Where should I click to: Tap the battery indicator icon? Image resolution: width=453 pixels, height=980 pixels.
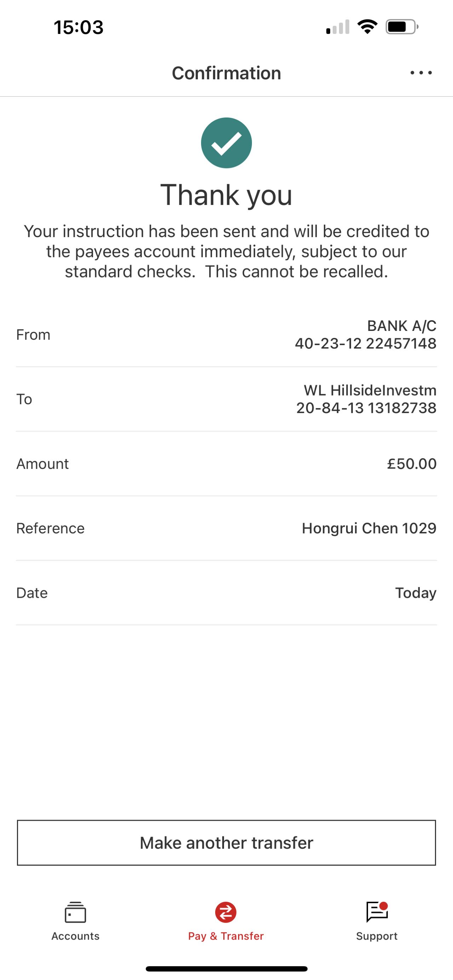402,27
